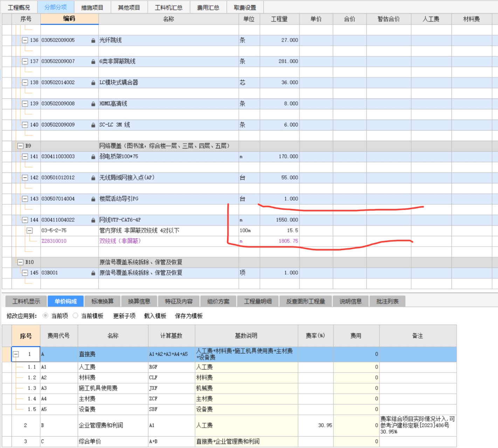Click lock icon of row 141

point(93,157)
